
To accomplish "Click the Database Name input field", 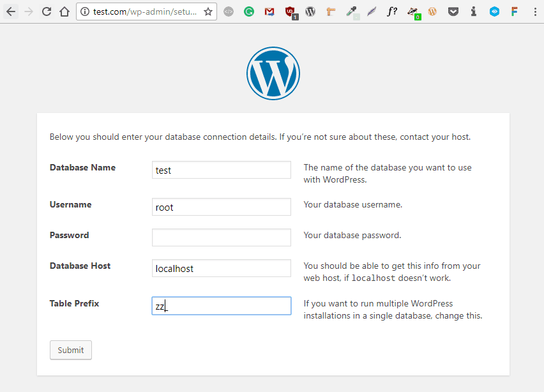I will 221,170.
